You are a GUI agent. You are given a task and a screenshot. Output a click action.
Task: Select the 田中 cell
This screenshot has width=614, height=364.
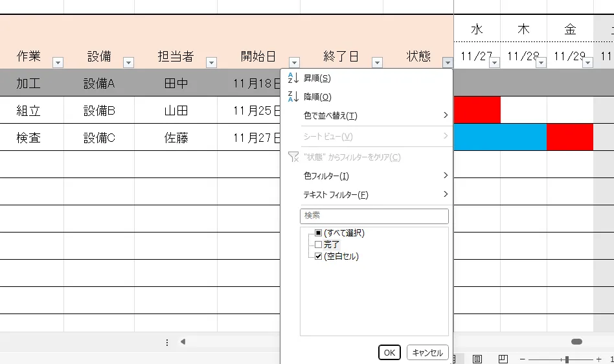(176, 83)
